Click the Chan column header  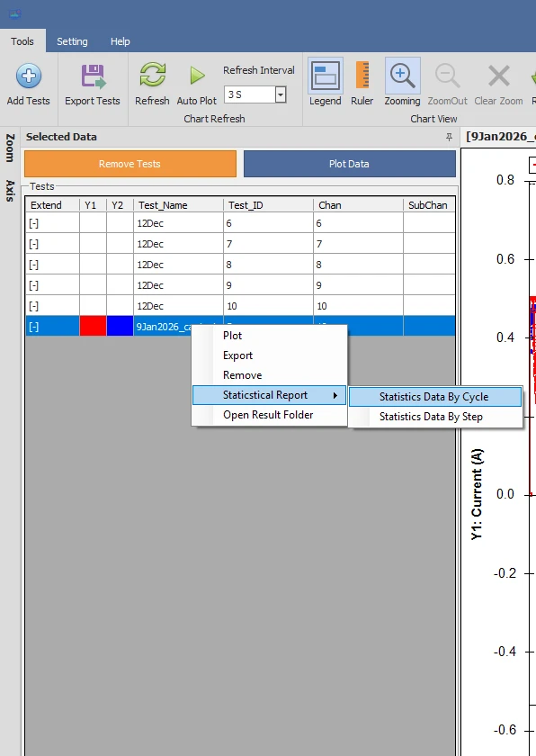point(358,205)
